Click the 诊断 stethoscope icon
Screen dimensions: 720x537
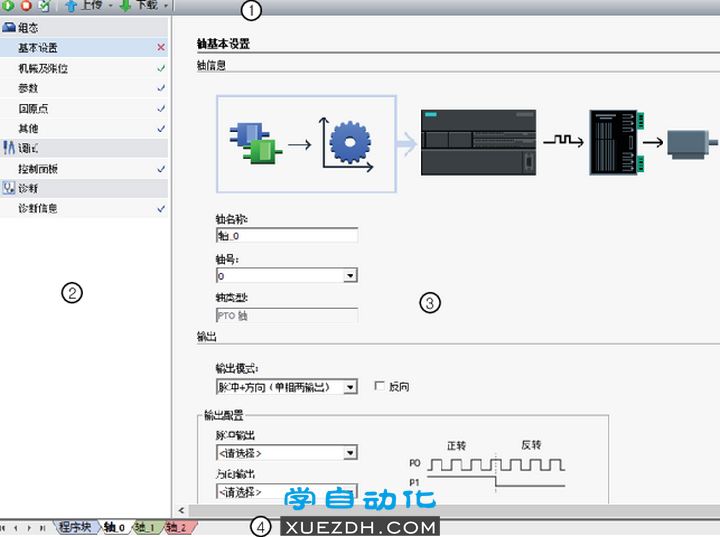9,188
